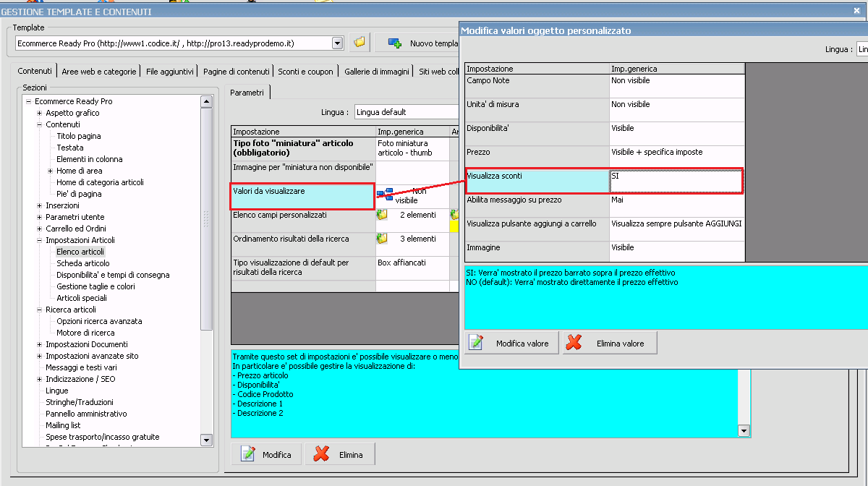Select Disponibilita' e tempi di consegna
This screenshot has width=868, height=486.
(113, 275)
